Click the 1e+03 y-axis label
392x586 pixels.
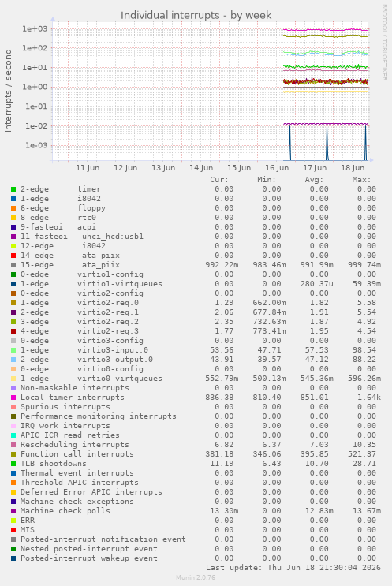click(35, 28)
